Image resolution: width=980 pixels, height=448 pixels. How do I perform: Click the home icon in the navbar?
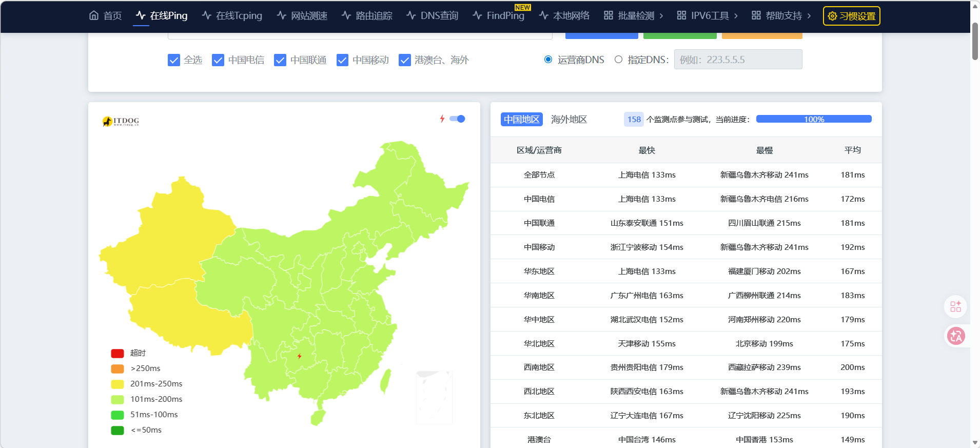click(x=94, y=15)
